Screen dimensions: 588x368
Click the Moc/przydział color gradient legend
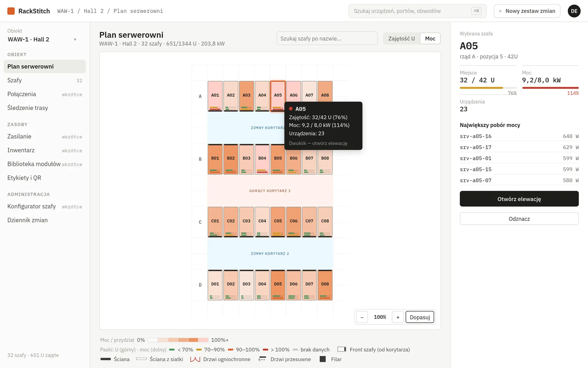178,340
